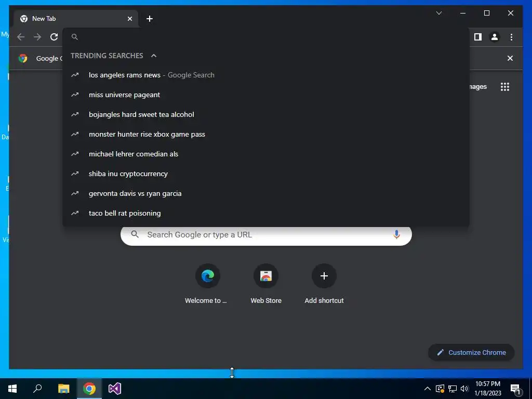This screenshot has height=399, width=532.
Task: Click the Add shortcut button
Action: coord(324,284)
